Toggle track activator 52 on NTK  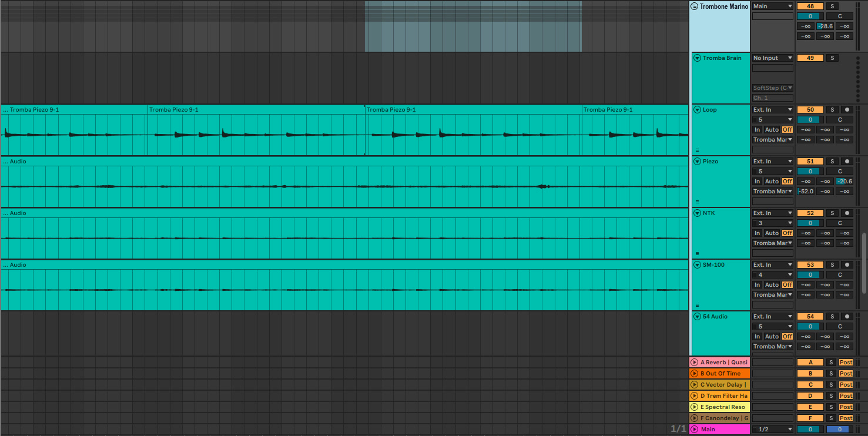coord(810,213)
